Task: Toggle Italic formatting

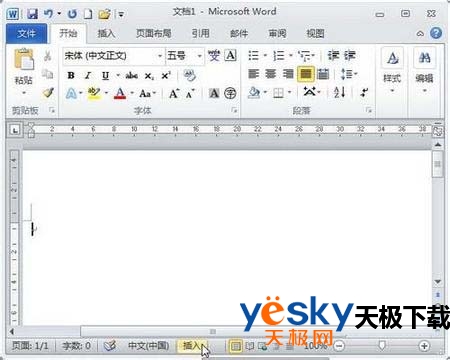Action: [x=88, y=76]
